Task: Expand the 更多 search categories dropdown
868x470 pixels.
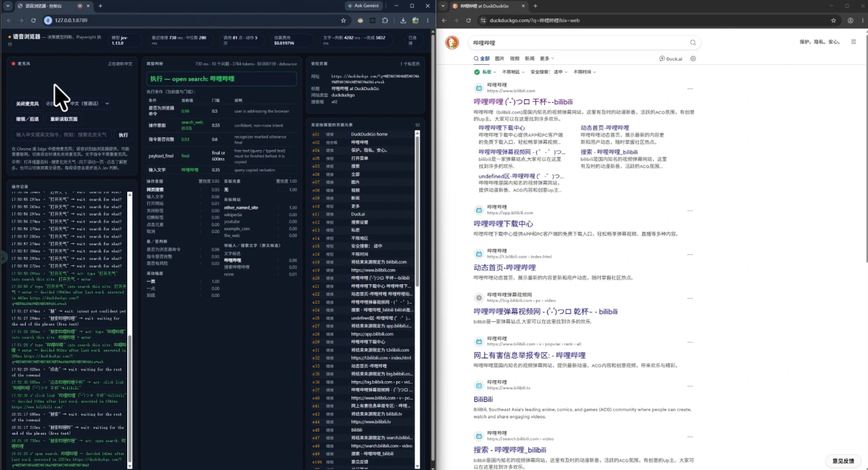Action: tap(547, 59)
